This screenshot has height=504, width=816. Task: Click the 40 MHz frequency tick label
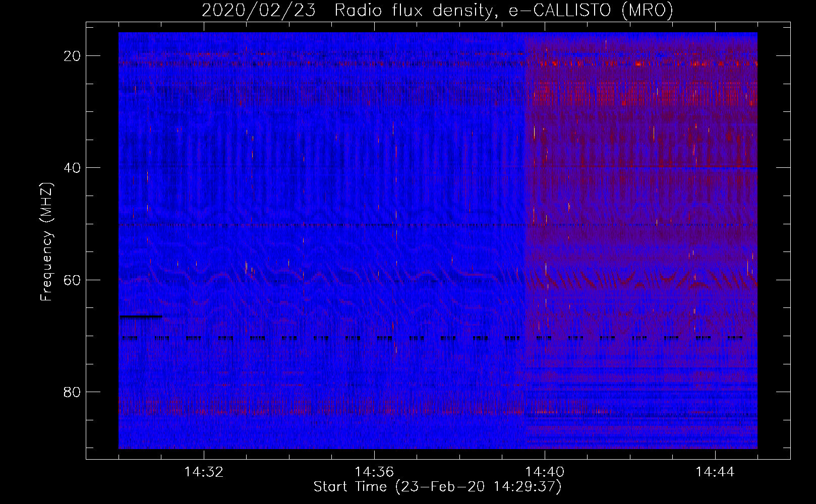point(72,168)
